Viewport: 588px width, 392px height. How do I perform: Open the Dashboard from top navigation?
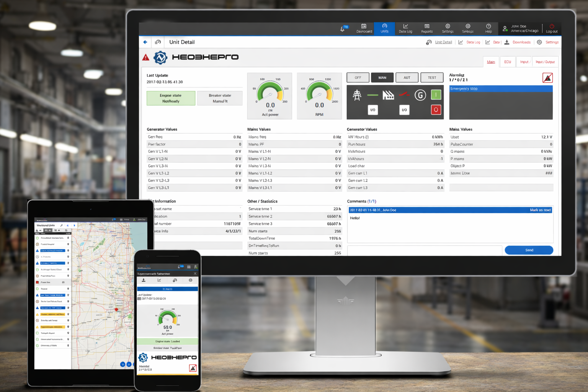tap(364, 29)
